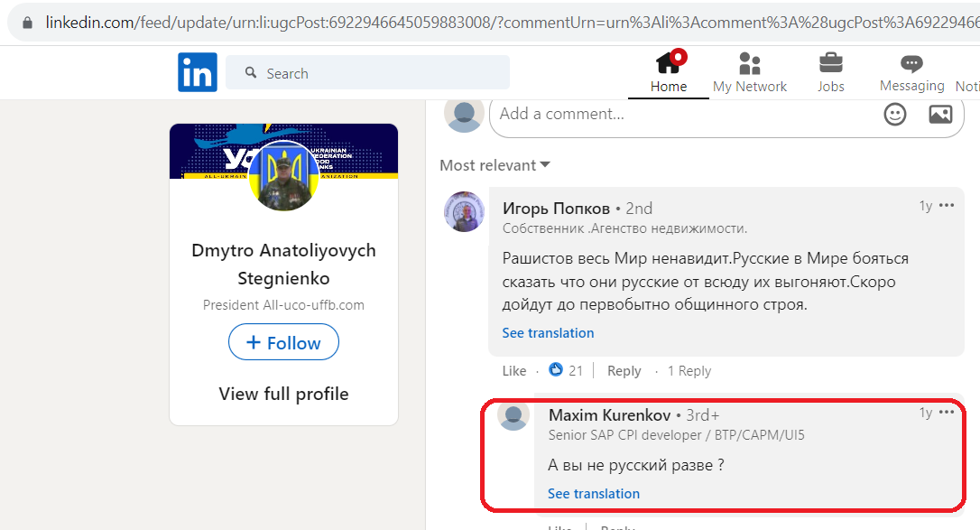Like Игорь Попков's comment

514,371
